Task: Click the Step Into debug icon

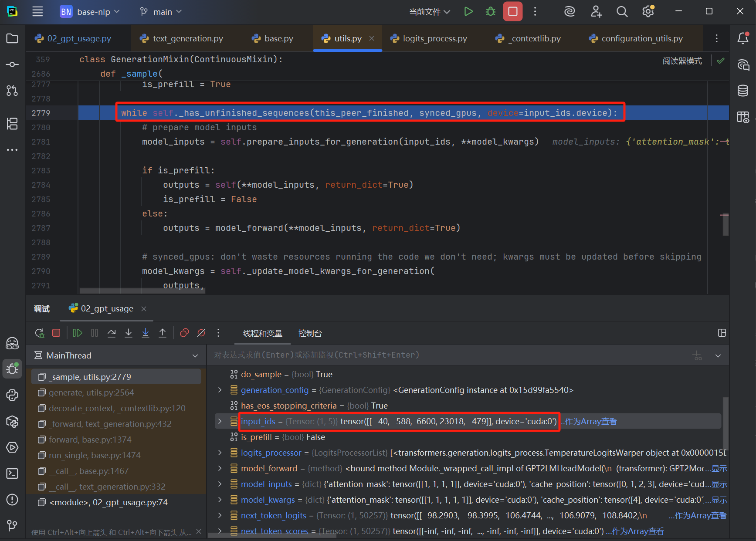Action: pyautogui.click(x=129, y=333)
